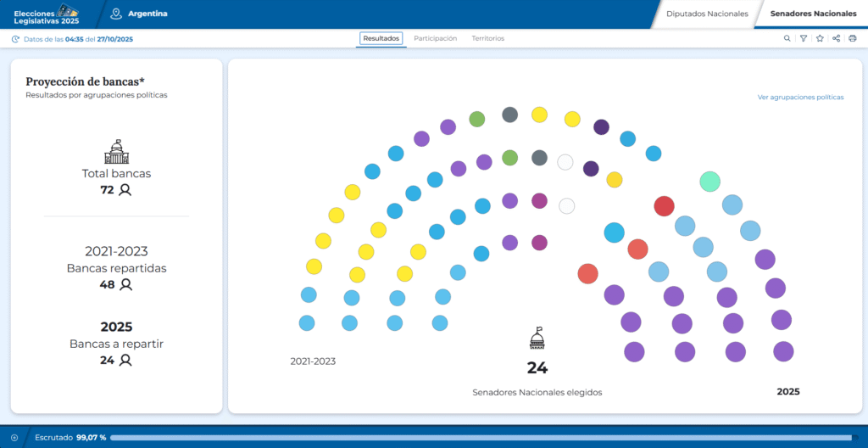The height and width of the screenshot is (448, 868).
Task: Click the printer icon
Action: pyautogui.click(x=852, y=38)
